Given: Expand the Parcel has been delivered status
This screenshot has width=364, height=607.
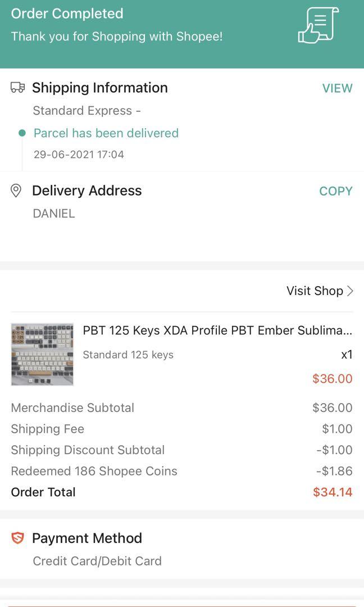Looking at the screenshot, I should click(106, 133).
